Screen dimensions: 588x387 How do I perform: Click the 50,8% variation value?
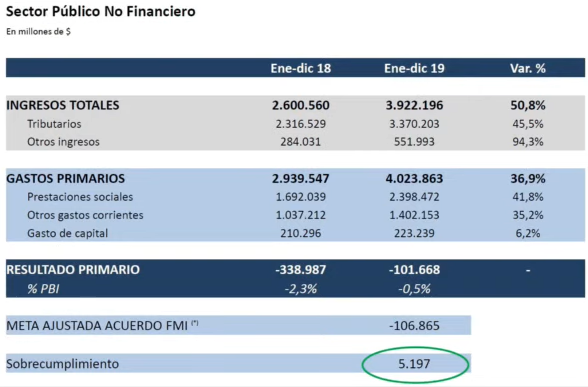pos(528,105)
